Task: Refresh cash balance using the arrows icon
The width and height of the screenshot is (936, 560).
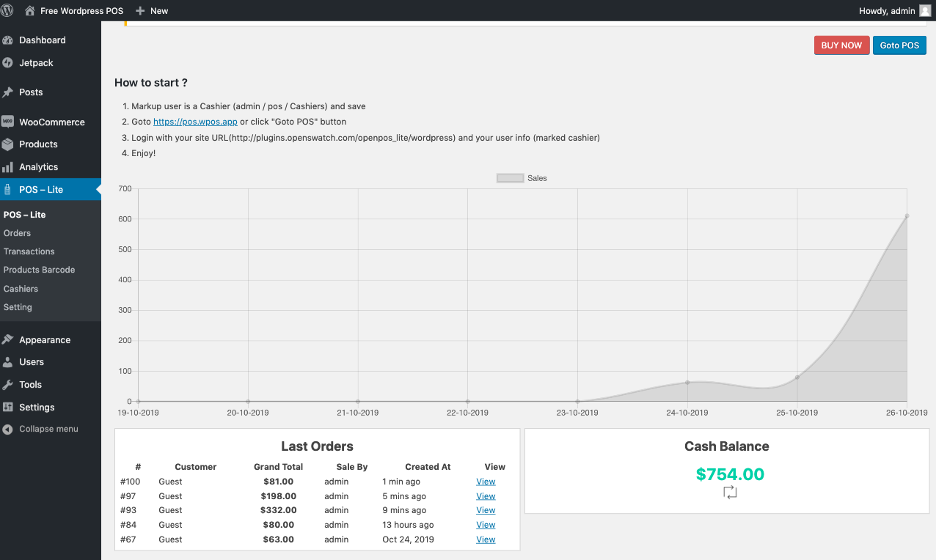Action: pyautogui.click(x=730, y=493)
